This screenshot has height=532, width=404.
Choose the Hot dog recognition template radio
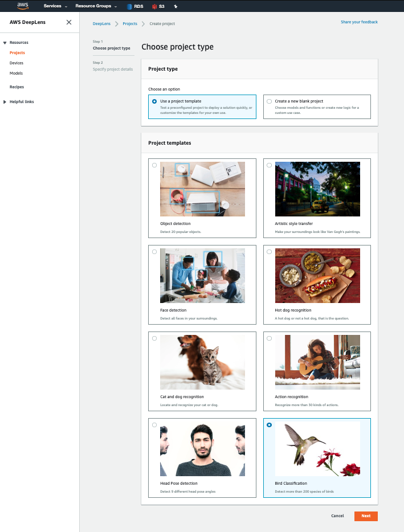(x=269, y=252)
